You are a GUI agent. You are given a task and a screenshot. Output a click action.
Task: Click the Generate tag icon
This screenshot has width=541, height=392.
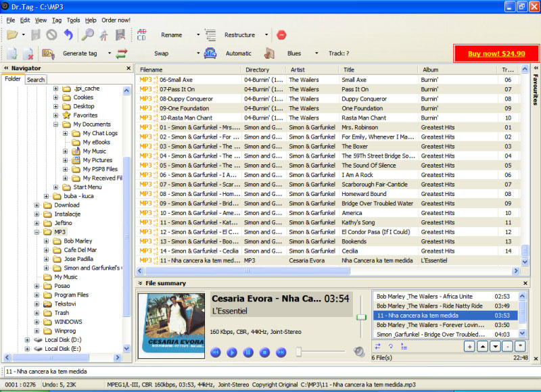point(48,53)
